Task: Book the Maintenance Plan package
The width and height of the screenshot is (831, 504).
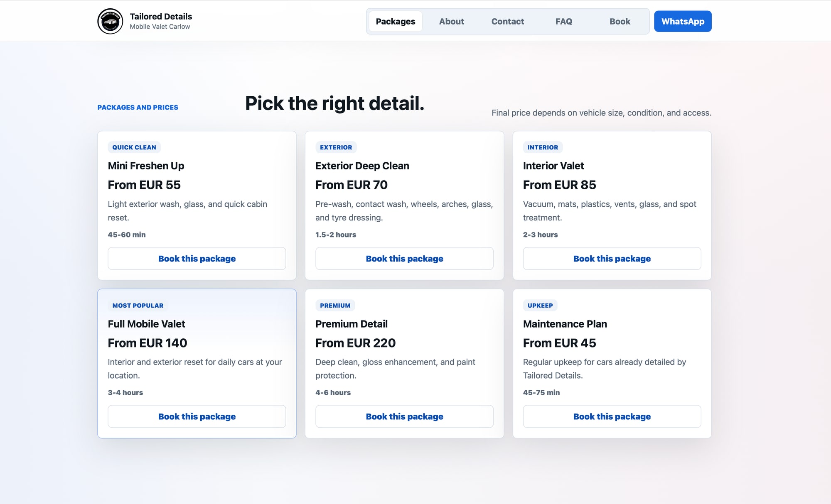Action: tap(612, 416)
